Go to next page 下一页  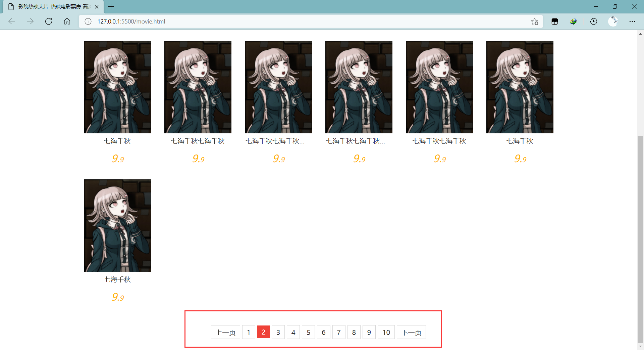(411, 332)
